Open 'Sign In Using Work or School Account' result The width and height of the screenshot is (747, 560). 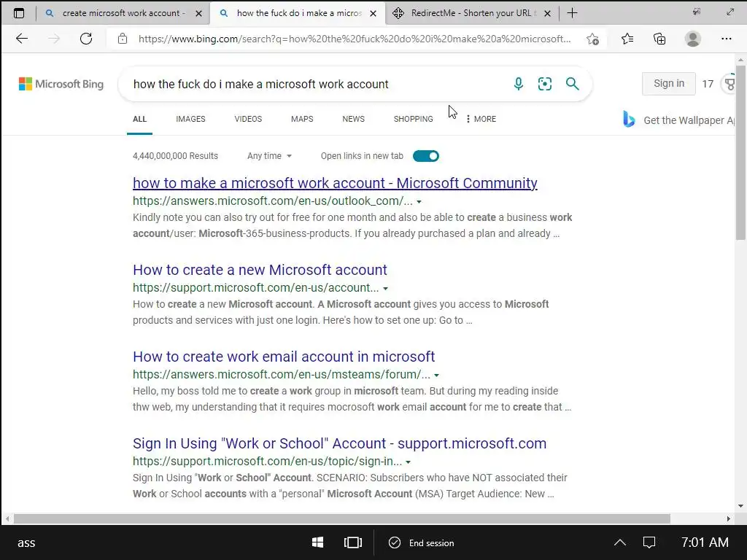pos(339,443)
